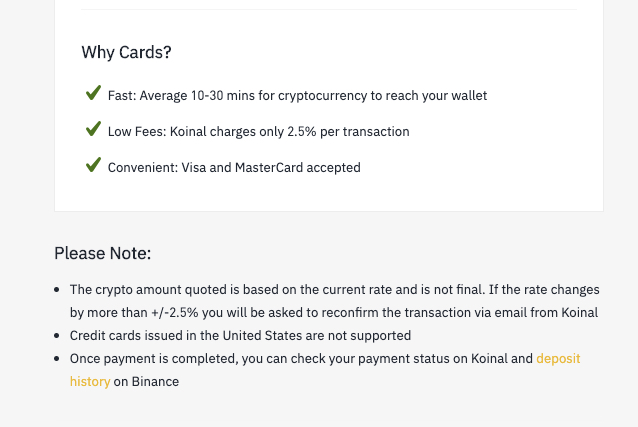Click the green checkmark beside "Fast"
638x427 pixels.
[x=93, y=94]
